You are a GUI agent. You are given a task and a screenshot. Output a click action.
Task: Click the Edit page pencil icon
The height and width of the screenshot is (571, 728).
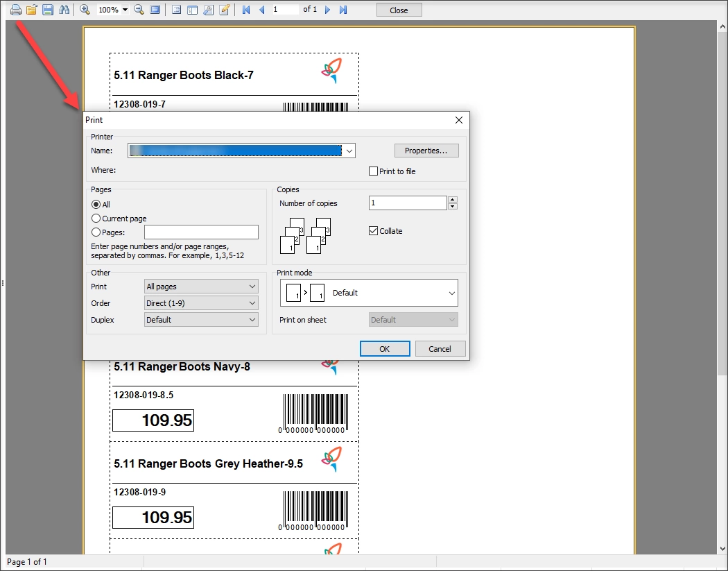click(x=224, y=9)
